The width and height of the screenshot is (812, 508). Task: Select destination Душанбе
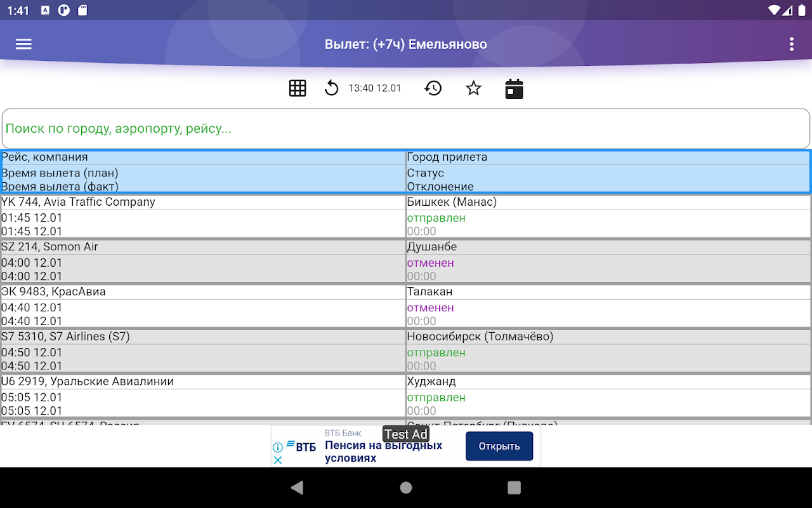click(x=432, y=246)
